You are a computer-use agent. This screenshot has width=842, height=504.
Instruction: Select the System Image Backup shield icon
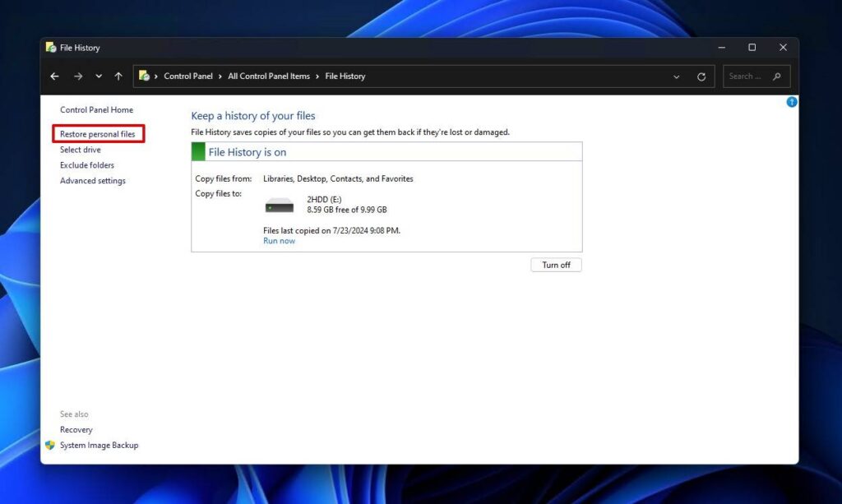52,445
